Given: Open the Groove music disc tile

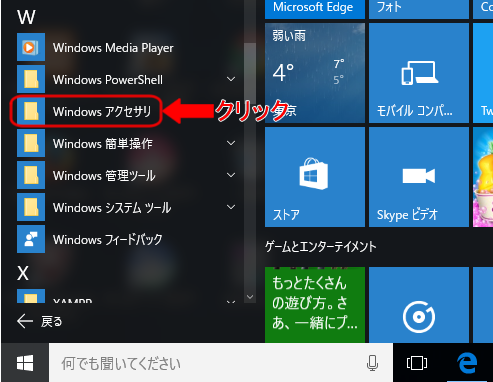Looking at the screenshot, I should [419, 305].
